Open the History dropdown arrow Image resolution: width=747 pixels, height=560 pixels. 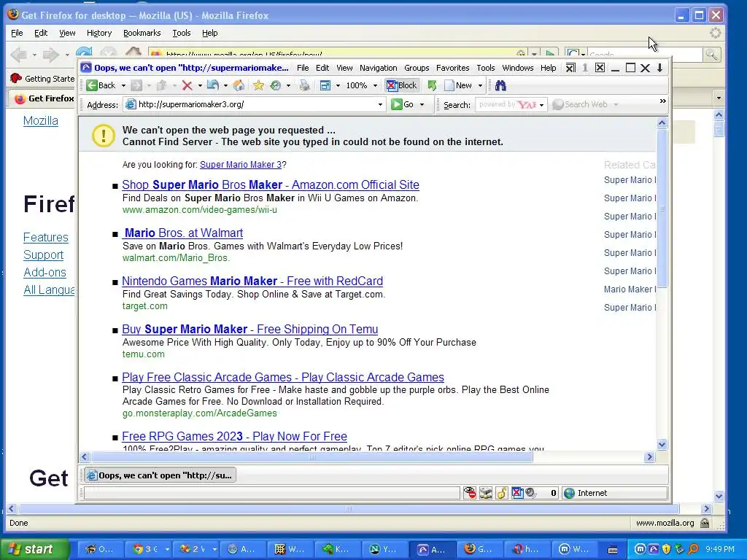(288, 86)
